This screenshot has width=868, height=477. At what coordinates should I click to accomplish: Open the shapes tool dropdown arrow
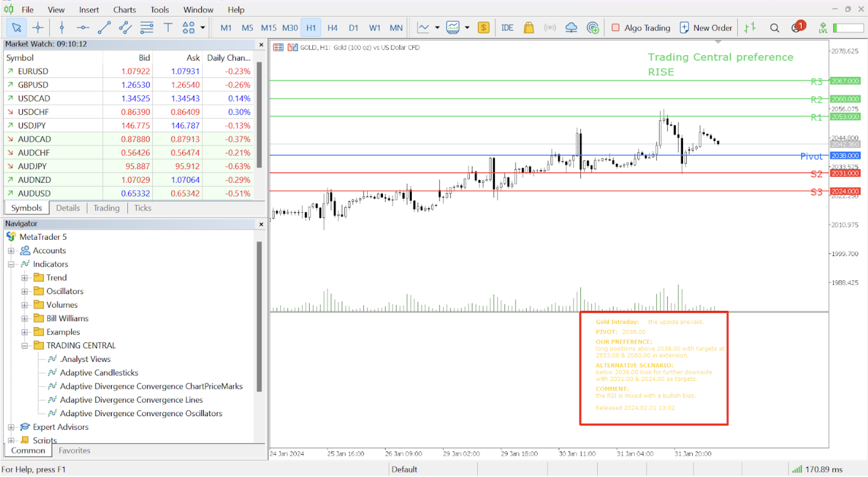(203, 28)
